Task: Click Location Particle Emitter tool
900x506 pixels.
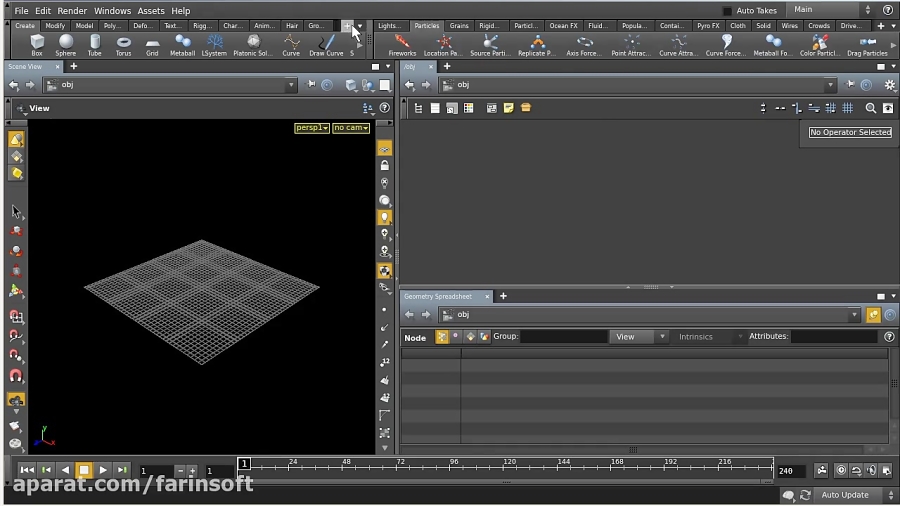Action: pyautogui.click(x=443, y=45)
